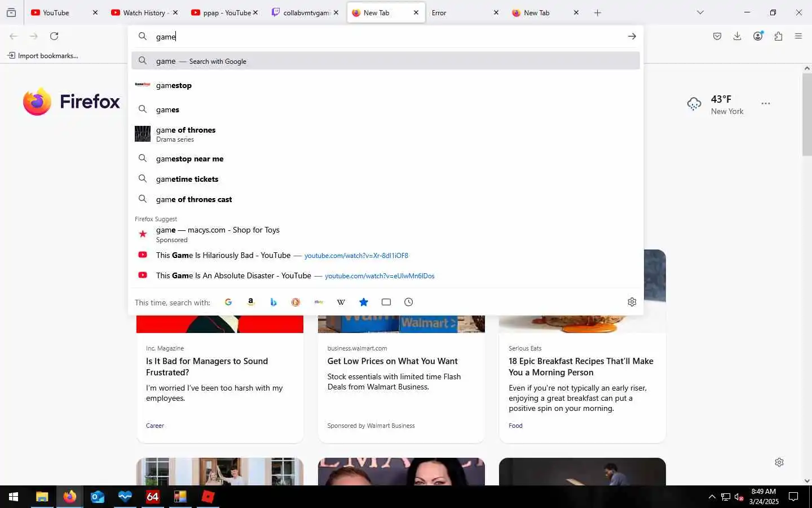The width and height of the screenshot is (812, 508).
Task: Expand the list all tabs chevron
Action: pos(700,12)
